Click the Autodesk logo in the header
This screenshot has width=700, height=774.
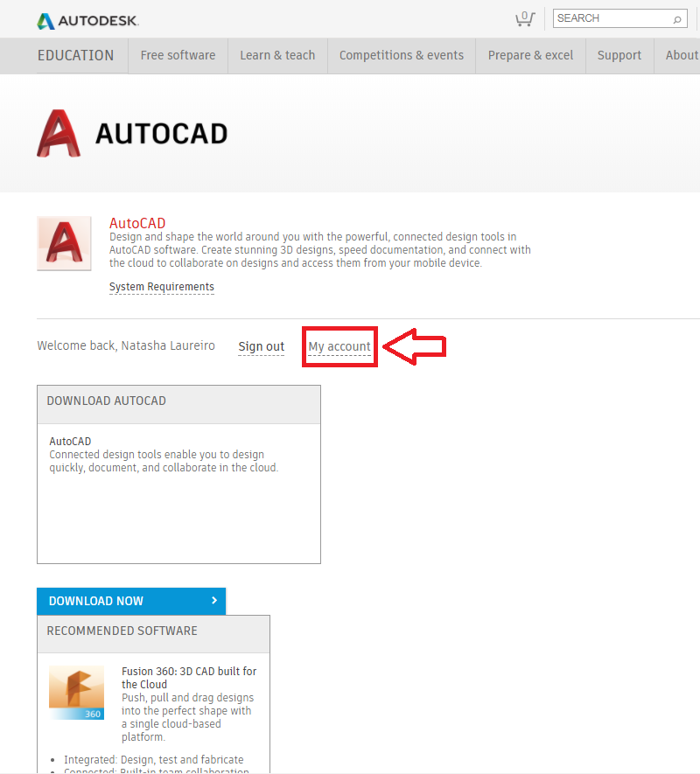coord(87,21)
